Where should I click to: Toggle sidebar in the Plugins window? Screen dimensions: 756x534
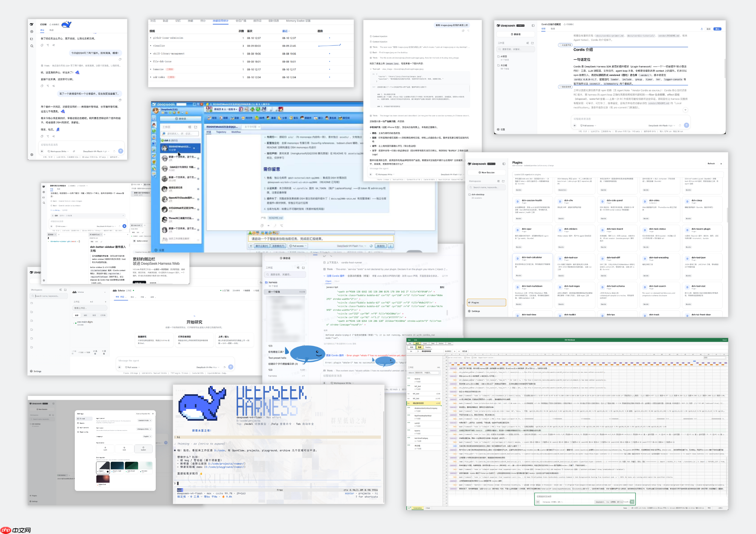[503, 164]
